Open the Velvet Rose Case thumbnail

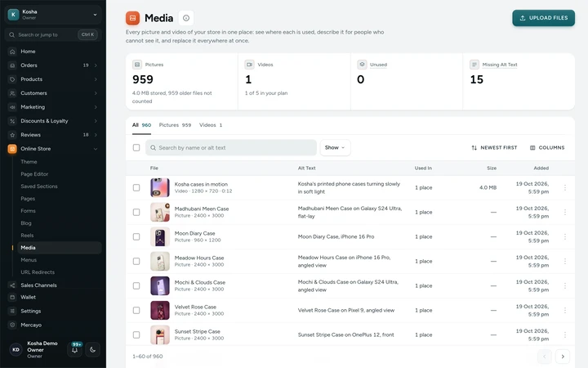click(160, 310)
